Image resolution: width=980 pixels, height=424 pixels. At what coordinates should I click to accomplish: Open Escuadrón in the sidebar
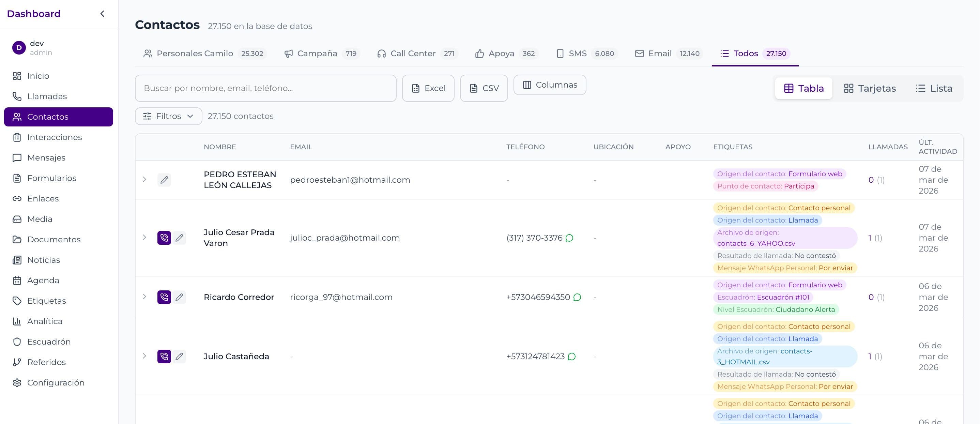(49, 342)
